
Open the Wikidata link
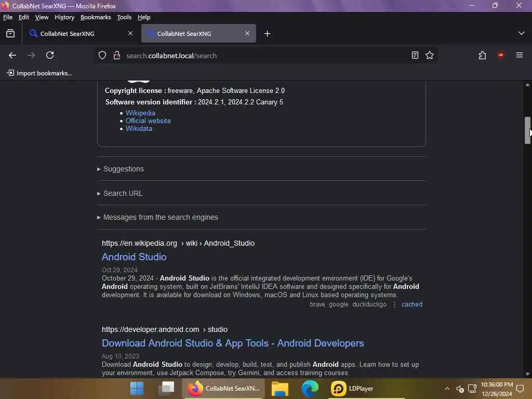pos(139,128)
